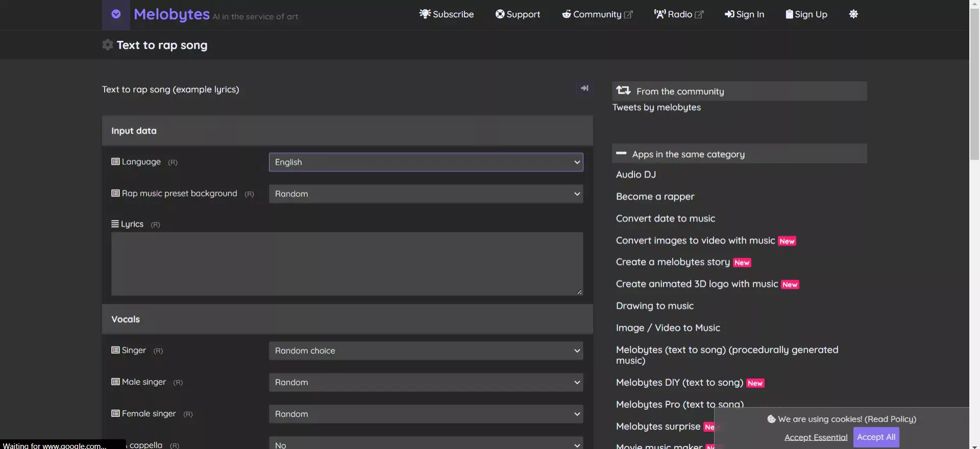Open Drawing to music app

click(x=655, y=306)
